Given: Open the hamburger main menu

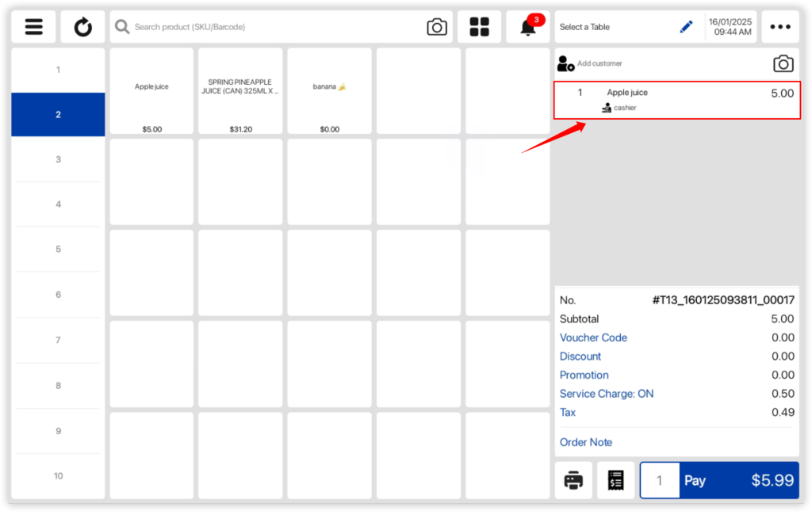Looking at the screenshot, I should click(33, 27).
